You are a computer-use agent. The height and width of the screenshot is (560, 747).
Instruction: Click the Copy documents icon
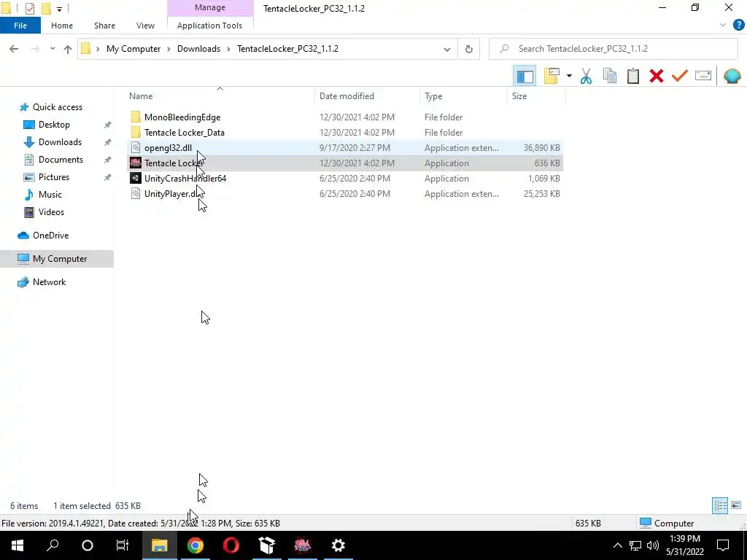[610, 76]
